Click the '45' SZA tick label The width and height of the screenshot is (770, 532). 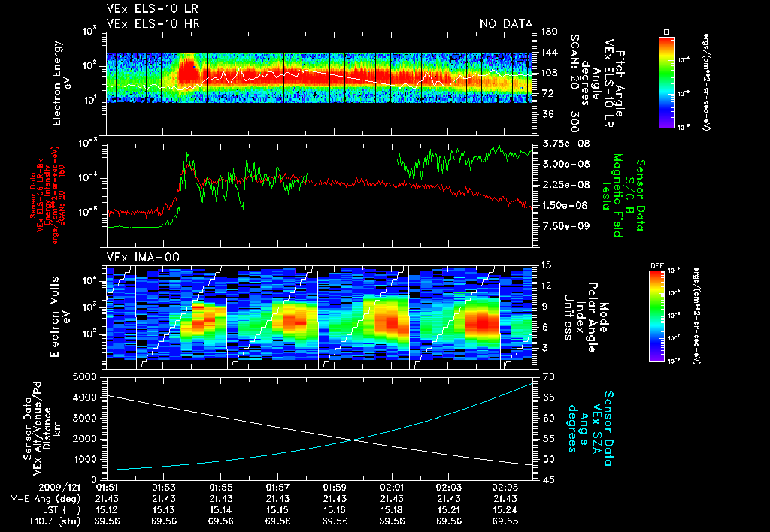point(548,480)
